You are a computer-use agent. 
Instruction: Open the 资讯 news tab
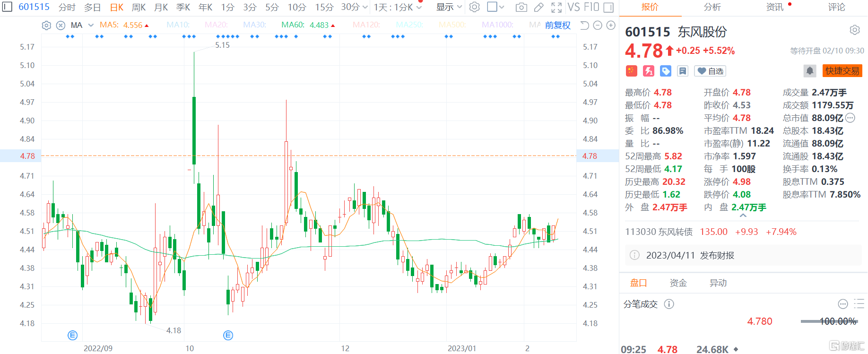point(775,7)
